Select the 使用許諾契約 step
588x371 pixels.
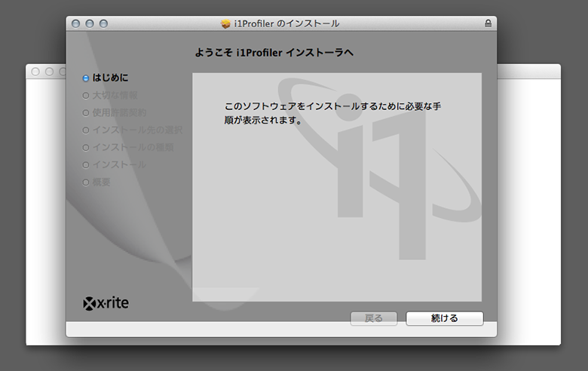pos(119,112)
